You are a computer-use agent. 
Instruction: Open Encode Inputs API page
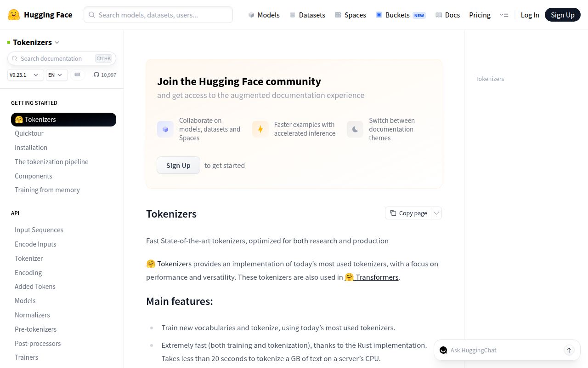coord(35,244)
